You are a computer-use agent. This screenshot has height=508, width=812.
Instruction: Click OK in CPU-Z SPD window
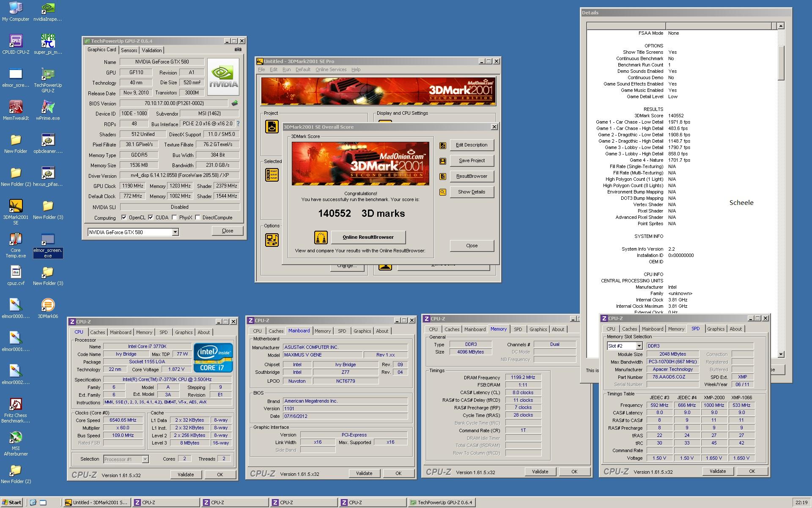(x=752, y=471)
